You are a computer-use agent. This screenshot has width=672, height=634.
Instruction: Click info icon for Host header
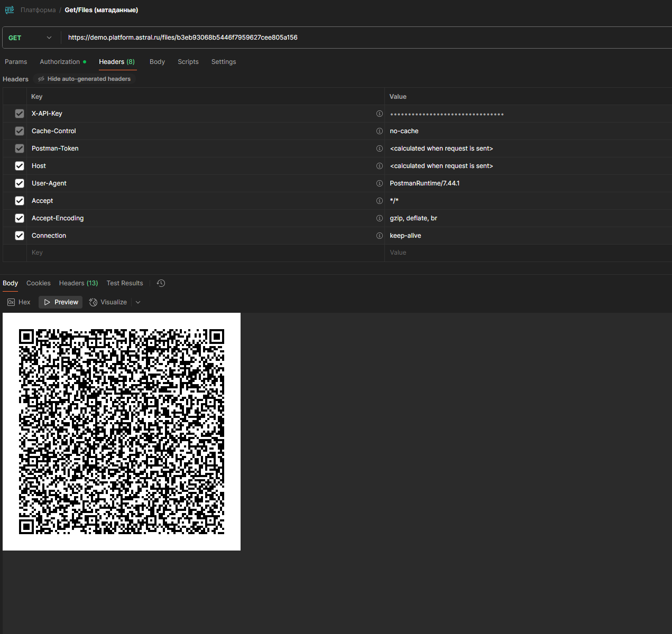tap(379, 166)
